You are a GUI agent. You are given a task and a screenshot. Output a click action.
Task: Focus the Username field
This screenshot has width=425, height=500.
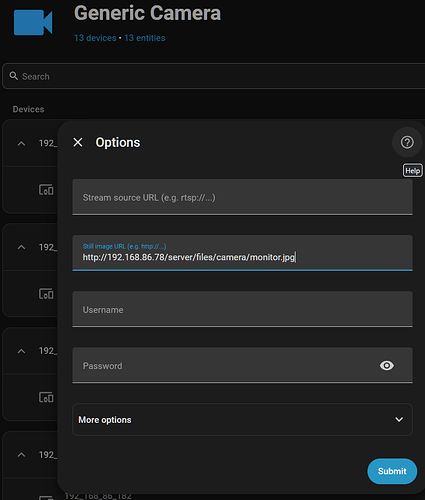(242, 309)
